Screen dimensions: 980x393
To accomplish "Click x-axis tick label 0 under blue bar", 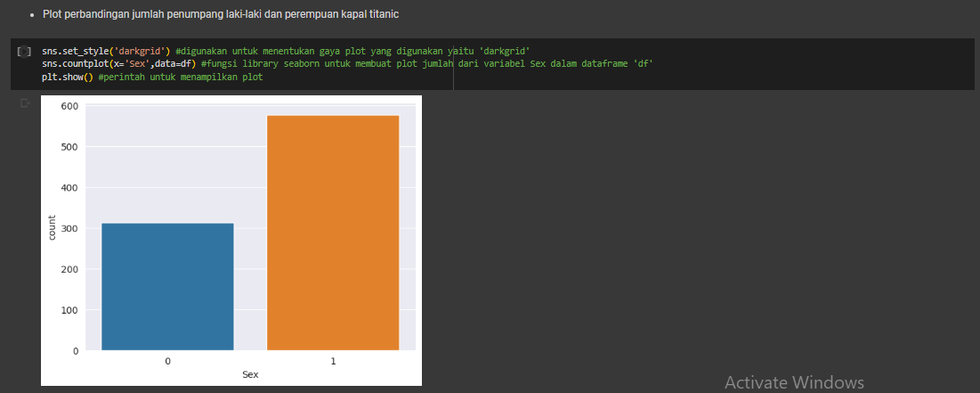I will point(167,362).
